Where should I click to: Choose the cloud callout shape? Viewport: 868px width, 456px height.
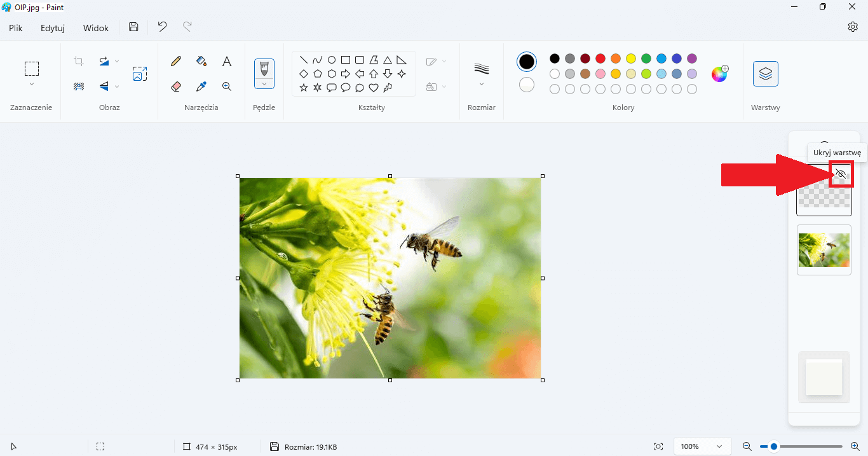(x=360, y=88)
